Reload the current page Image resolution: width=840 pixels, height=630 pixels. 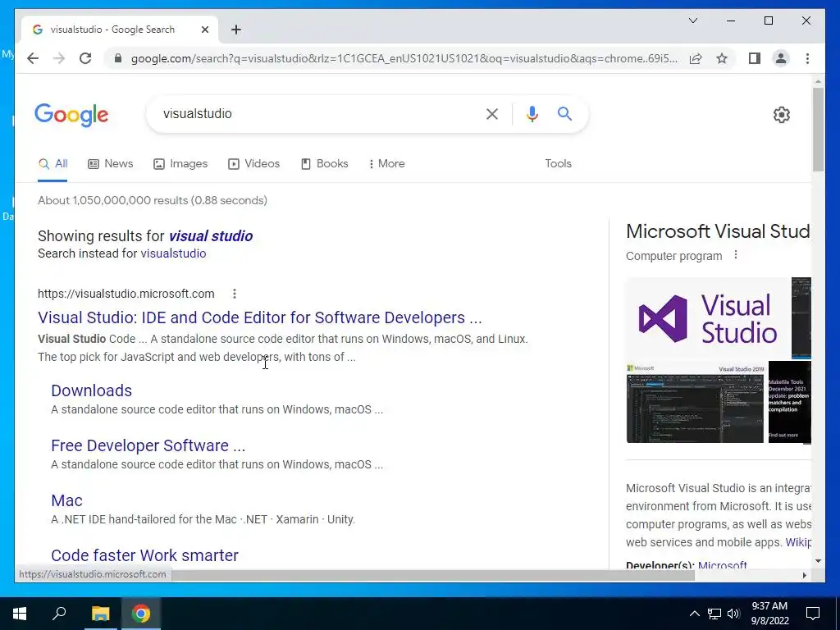pos(85,58)
